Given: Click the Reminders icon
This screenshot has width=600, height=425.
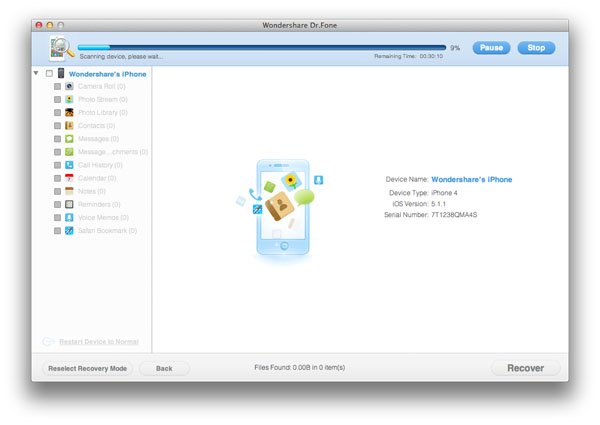Looking at the screenshot, I should [69, 204].
